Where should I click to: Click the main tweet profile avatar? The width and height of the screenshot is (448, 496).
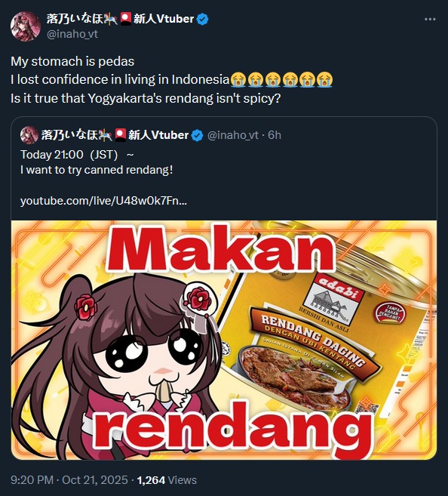[26, 26]
